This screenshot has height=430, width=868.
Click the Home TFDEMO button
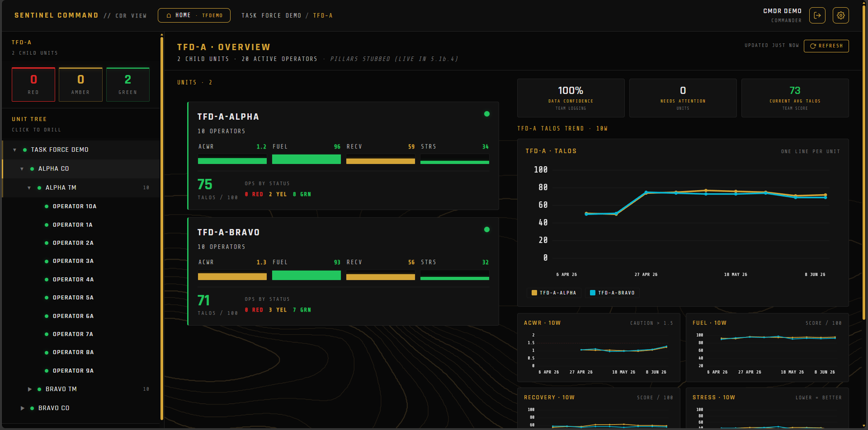pyautogui.click(x=194, y=15)
